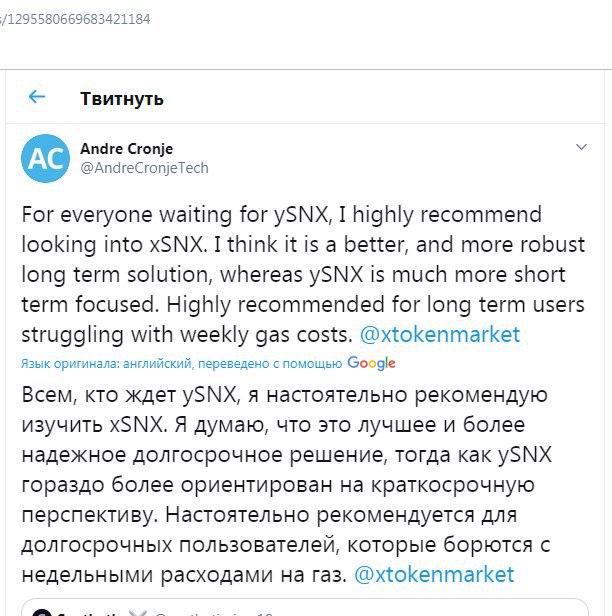Open Andre Cronje's profile name link

124,149
